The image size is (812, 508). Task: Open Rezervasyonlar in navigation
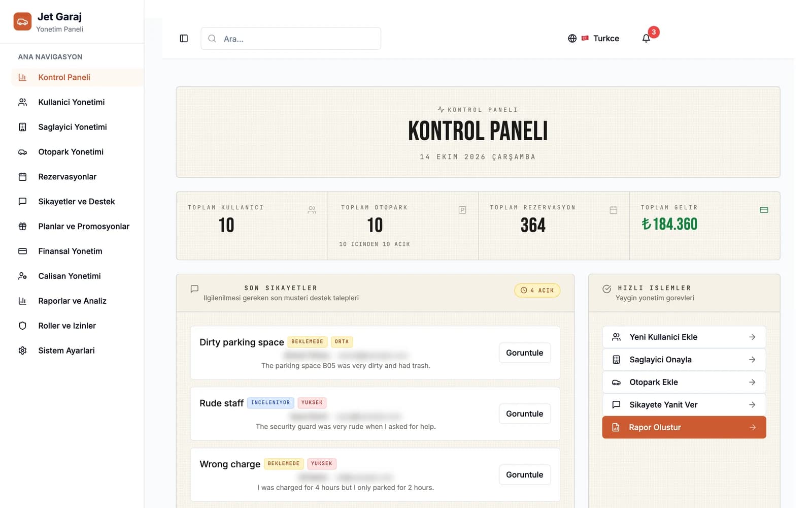77,177
